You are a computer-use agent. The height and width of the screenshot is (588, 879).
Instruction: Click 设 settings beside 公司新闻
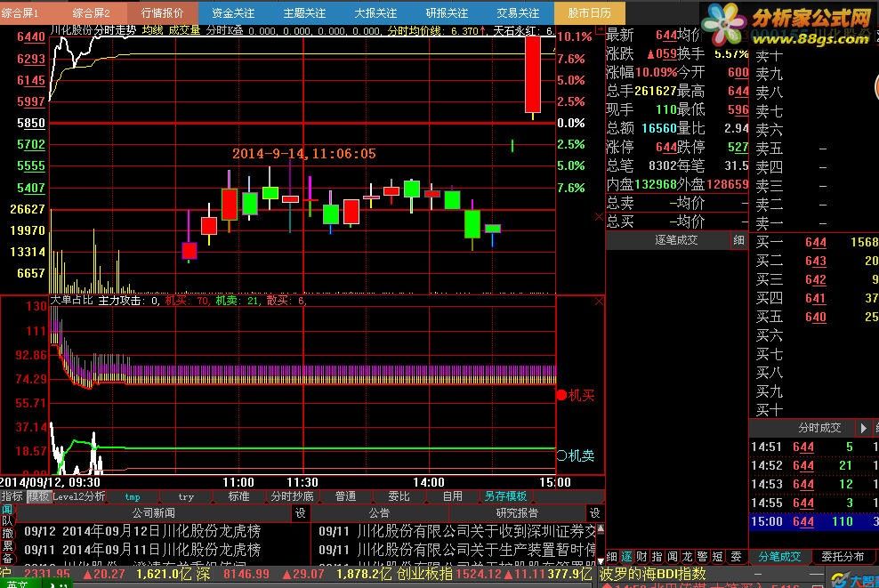click(x=301, y=513)
